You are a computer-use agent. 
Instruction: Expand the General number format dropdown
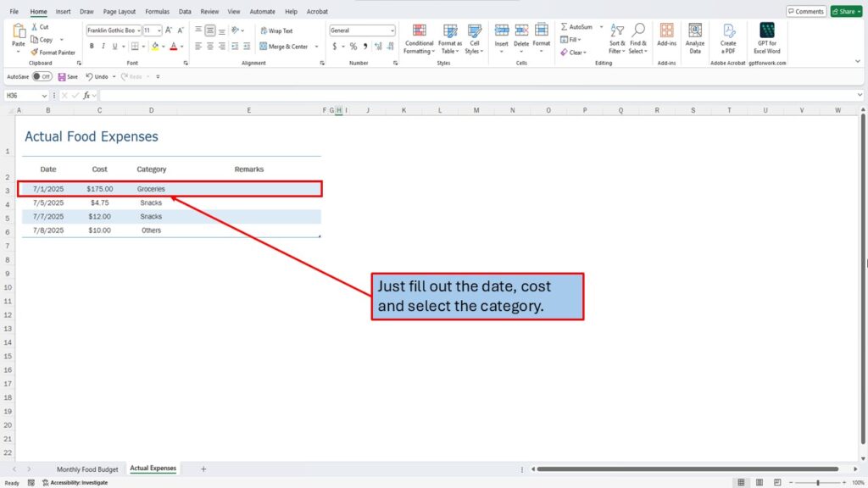(391, 30)
